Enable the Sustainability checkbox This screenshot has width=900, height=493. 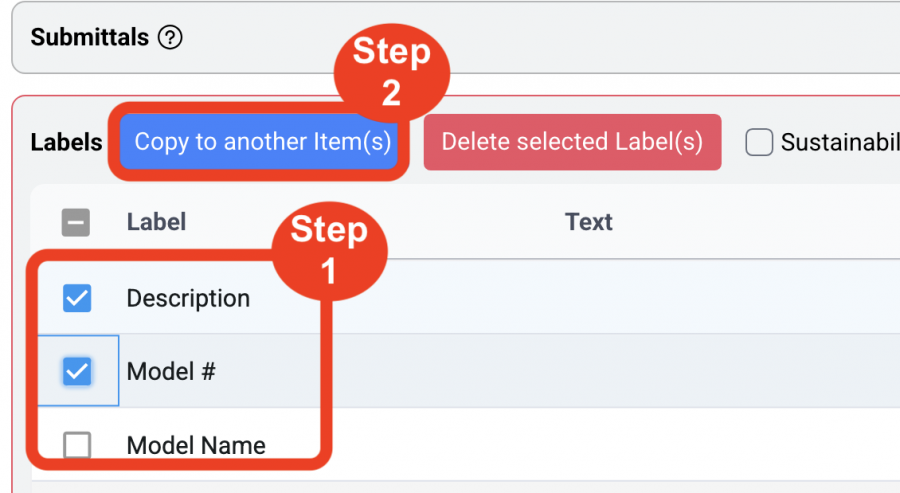coord(759,142)
